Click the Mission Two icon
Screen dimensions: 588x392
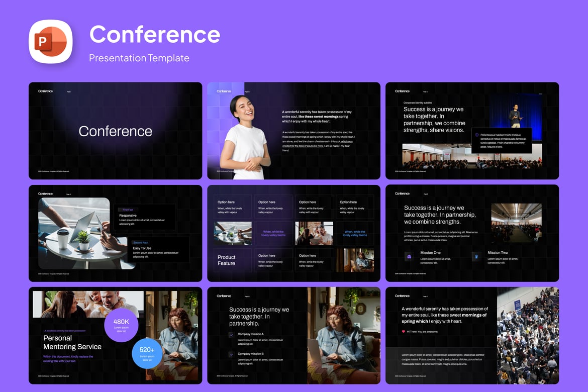pos(476,257)
